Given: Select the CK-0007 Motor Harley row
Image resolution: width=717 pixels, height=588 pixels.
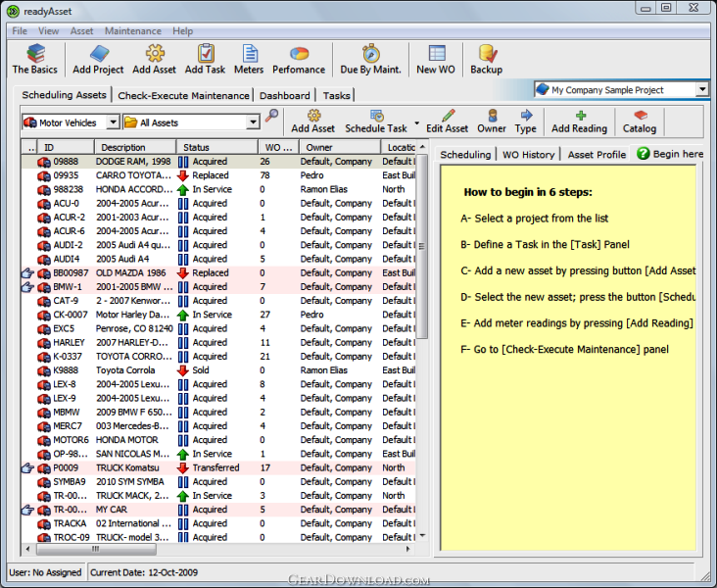Looking at the screenshot, I should [218, 315].
